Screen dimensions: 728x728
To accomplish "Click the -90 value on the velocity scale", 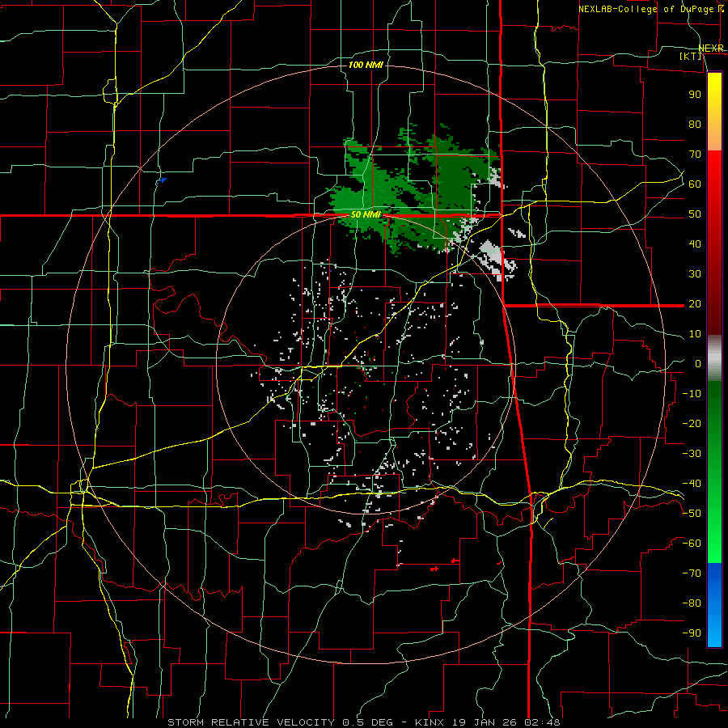I will (x=692, y=633).
